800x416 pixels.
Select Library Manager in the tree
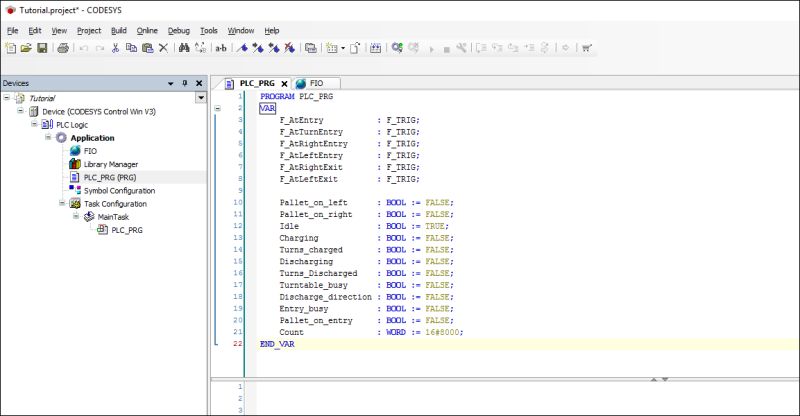pyautogui.click(x=111, y=164)
